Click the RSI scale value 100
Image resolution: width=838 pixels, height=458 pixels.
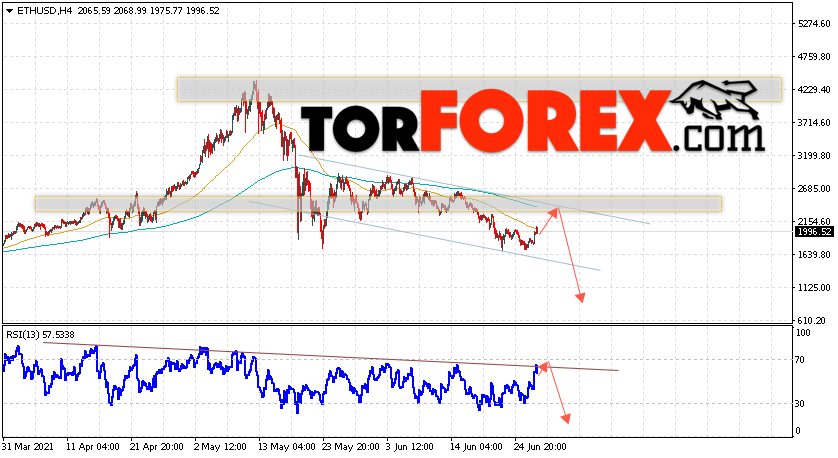(x=803, y=333)
